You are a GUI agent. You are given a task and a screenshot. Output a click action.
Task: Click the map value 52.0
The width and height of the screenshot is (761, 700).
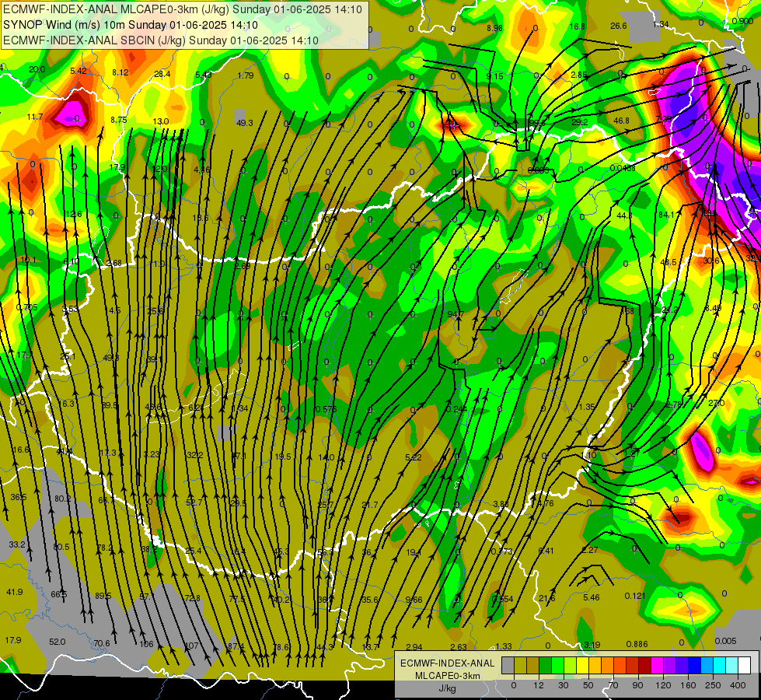click(x=58, y=642)
